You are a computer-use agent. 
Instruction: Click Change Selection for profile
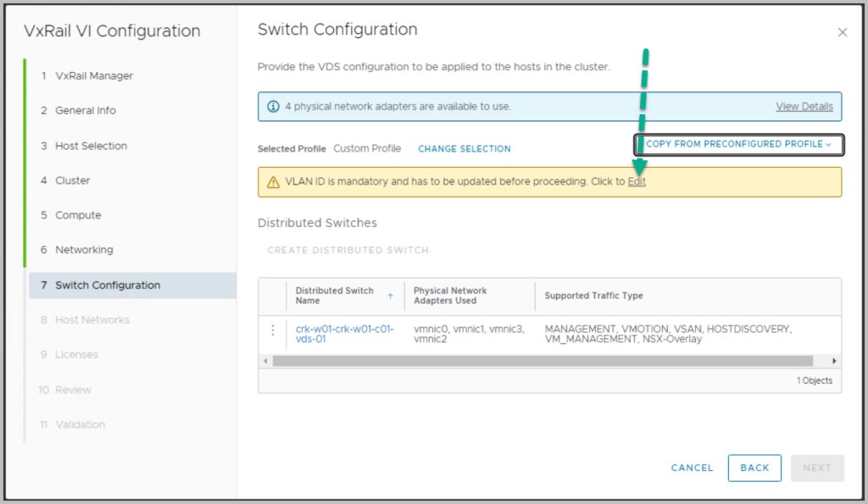coord(464,149)
